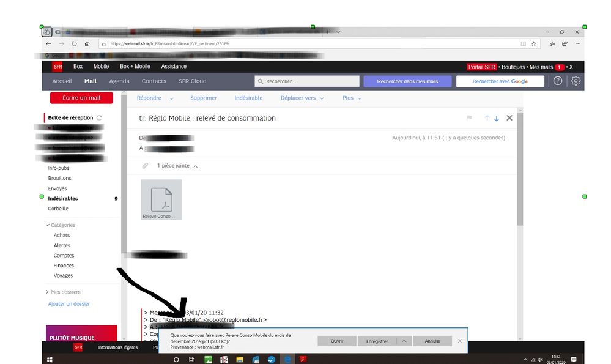Click Répondre

click(149, 98)
